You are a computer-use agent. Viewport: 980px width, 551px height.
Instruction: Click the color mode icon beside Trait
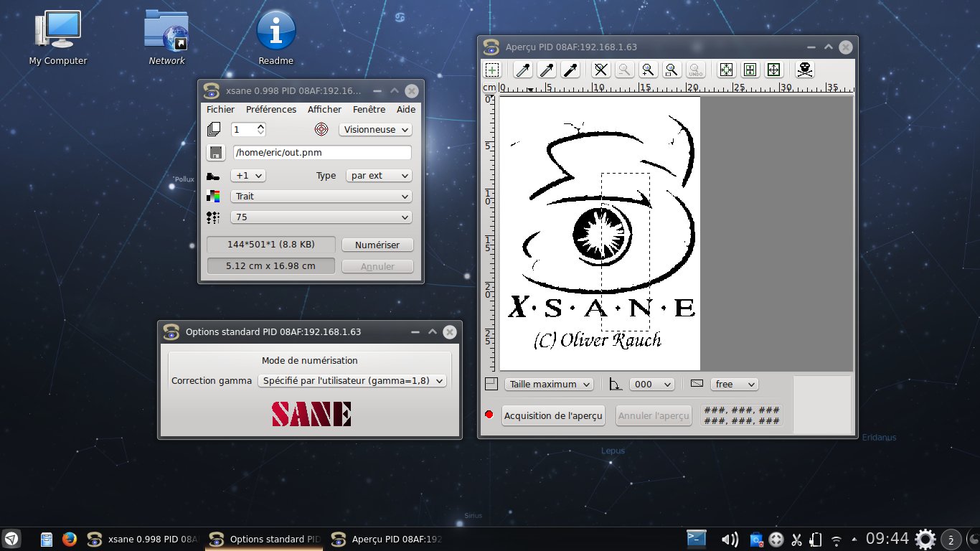(213, 196)
